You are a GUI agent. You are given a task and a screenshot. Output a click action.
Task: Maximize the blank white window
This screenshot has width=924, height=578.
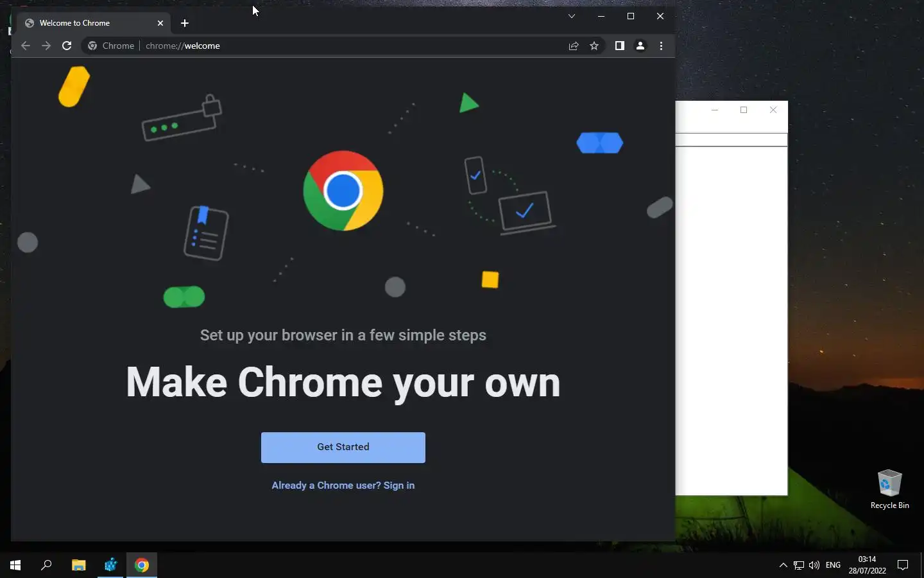(x=744, y=110)
